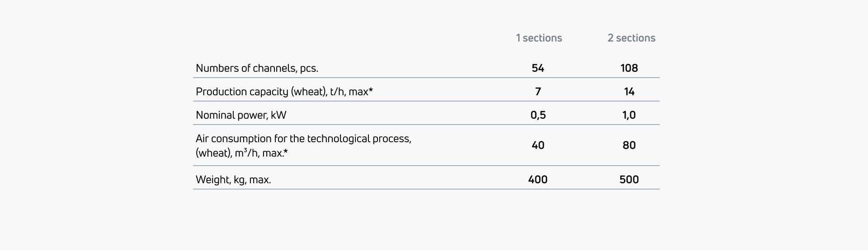Image resolution: width=868 pixels, height=250 pixels.
Task: Click weight value 500
Action: click(x=629, y=180)
